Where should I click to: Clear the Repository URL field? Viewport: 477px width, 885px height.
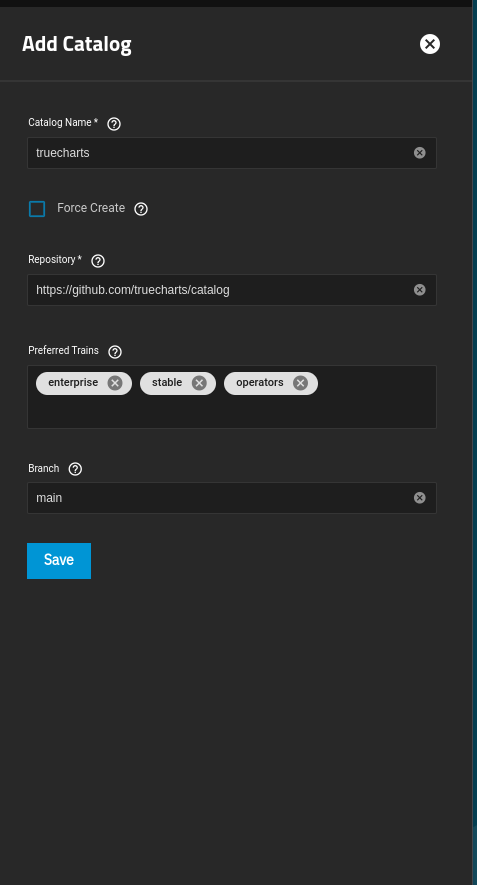419,290
